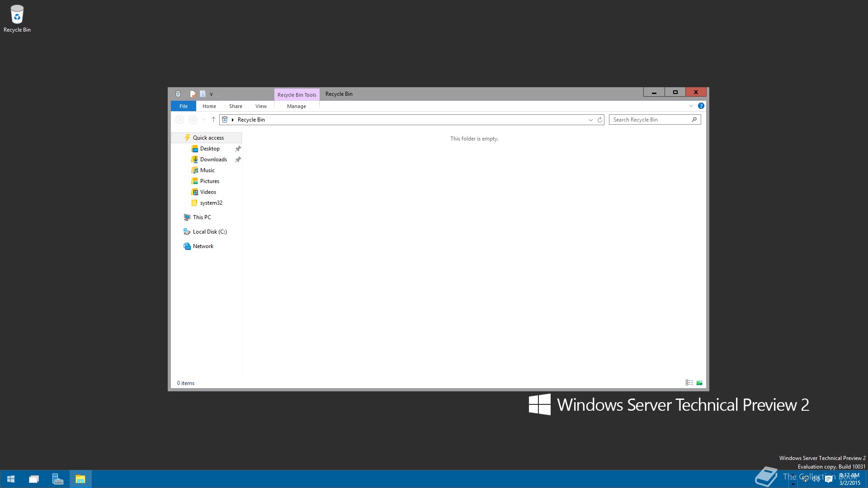Click the Recycle Bin icon in the address bar
The height and width of the screenshot is (488, 868).
click(x=225, y=120)
